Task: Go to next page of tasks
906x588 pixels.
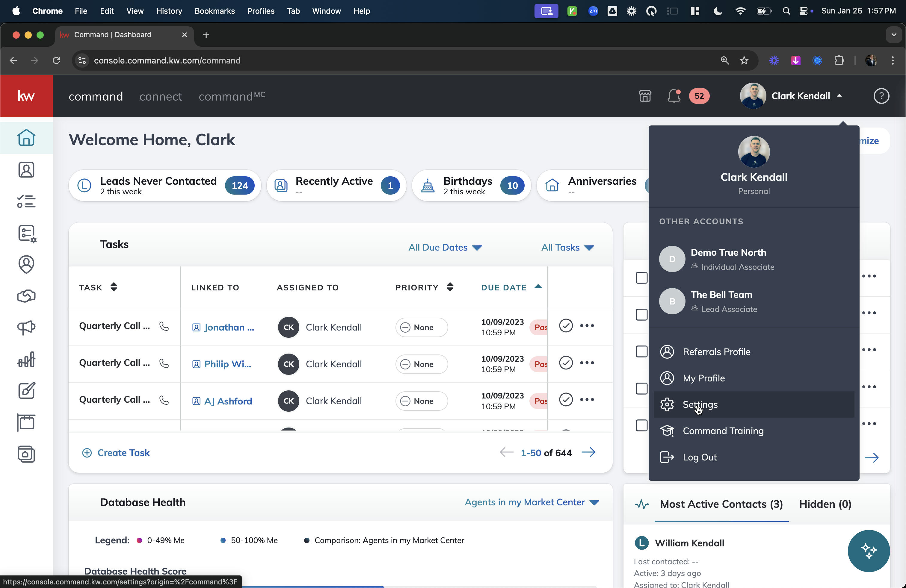Action: pyautogui.click(x=588, y=452)
